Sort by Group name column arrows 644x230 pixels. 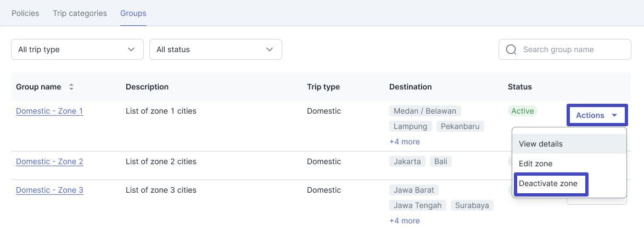coord(71,87)
